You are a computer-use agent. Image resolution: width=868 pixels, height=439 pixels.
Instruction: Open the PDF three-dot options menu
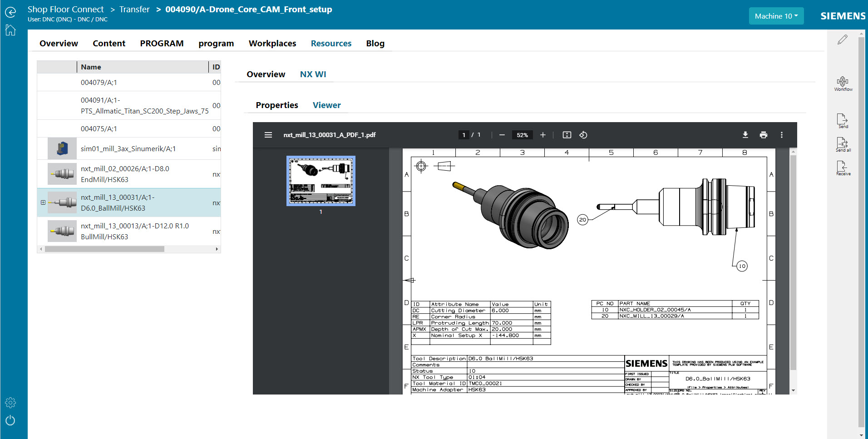pyautogui.click(x=782, y=135)
